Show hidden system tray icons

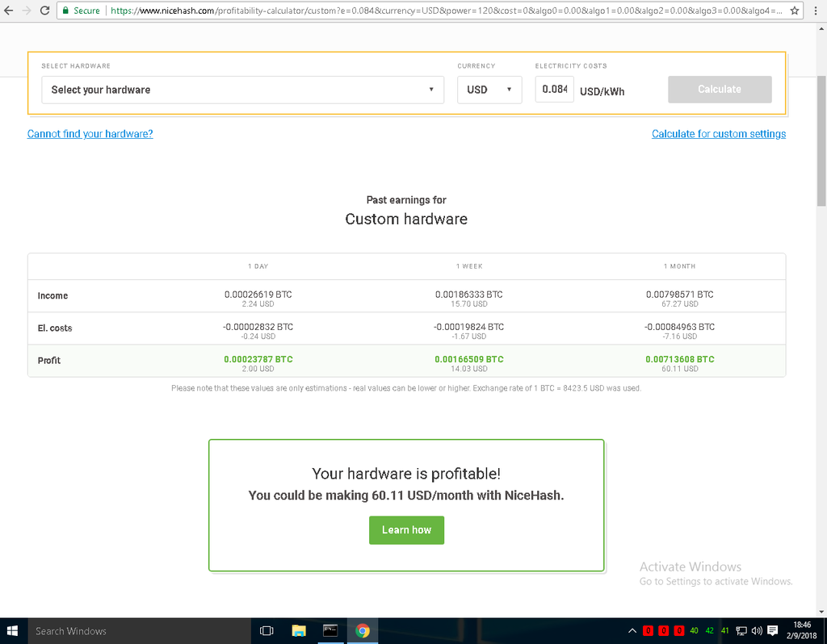click(x=632, y=631)
